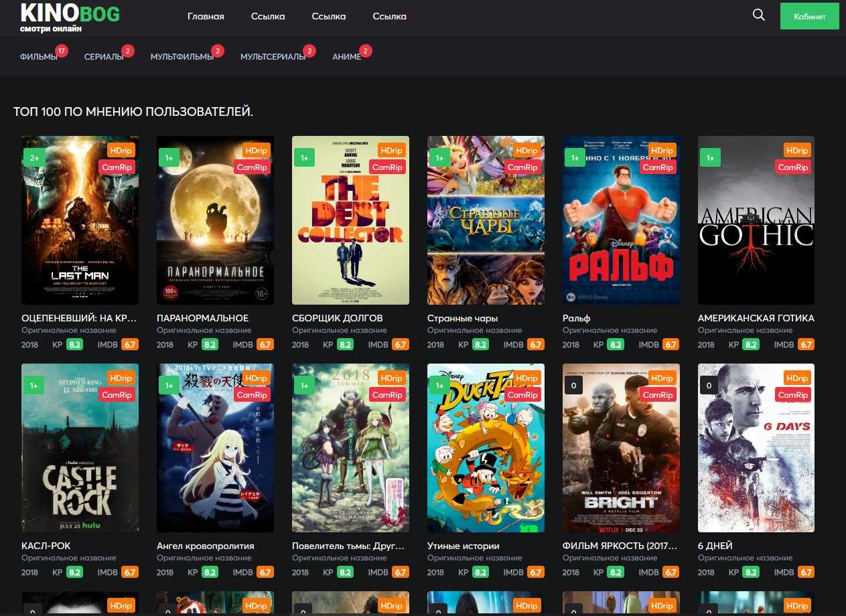The image size is (846, 616).
Task: Open The Debt Collector poster
Action: tap(350, 220)
